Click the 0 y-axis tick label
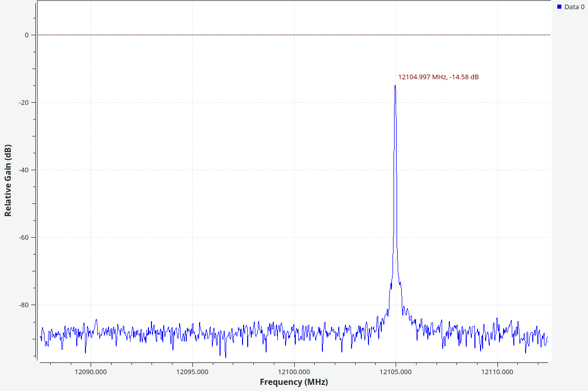Viewport: 588px width, 391px height. tap(27, 35)
